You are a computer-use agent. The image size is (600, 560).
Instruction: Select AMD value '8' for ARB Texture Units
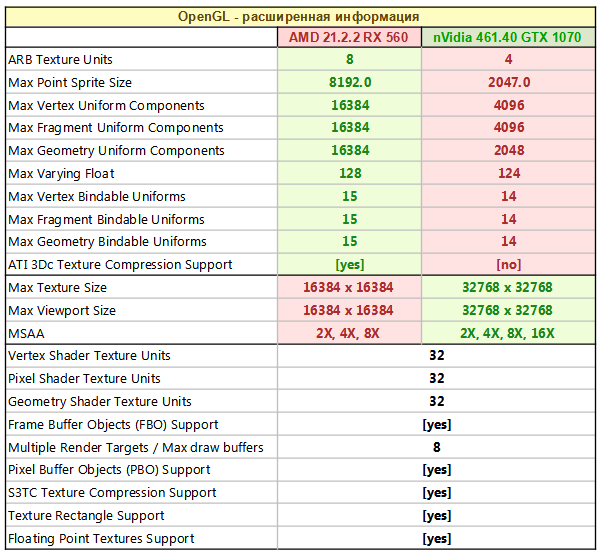coord(349,59)
